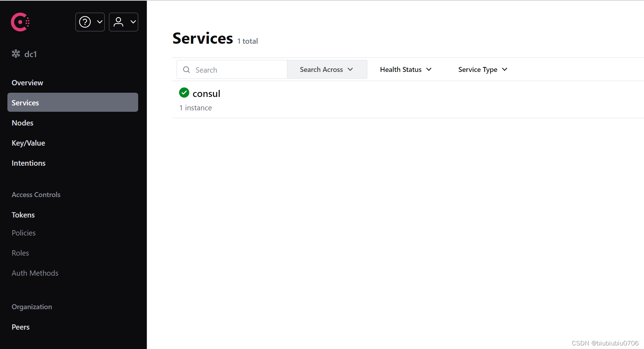
Task: Click the Consul logo
Action: click(x=20, y=22)
